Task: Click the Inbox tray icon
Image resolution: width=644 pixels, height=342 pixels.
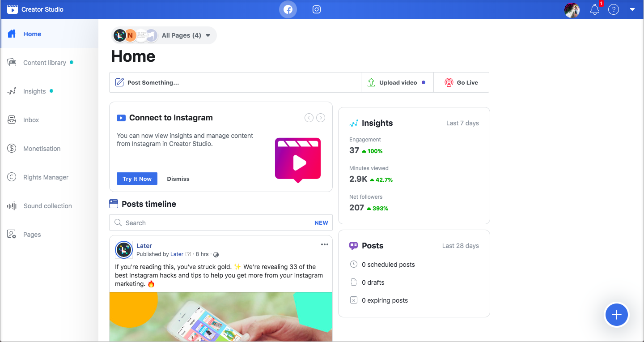Action: (12, 120)
